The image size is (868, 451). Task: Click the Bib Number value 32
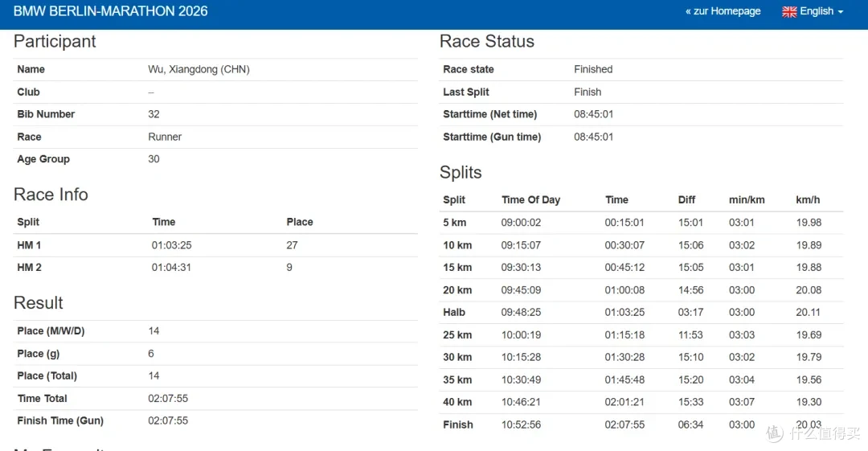(154, 114)
